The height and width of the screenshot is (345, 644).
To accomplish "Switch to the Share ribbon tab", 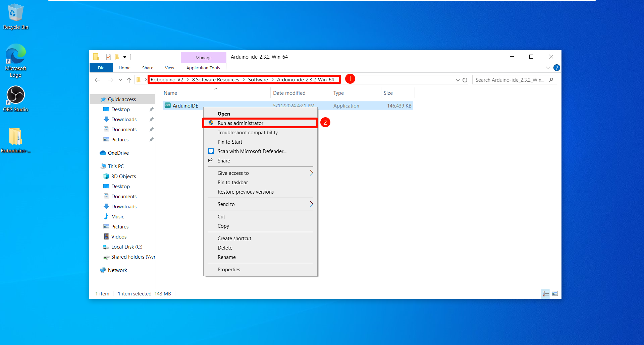I will (x=148, y=68).
